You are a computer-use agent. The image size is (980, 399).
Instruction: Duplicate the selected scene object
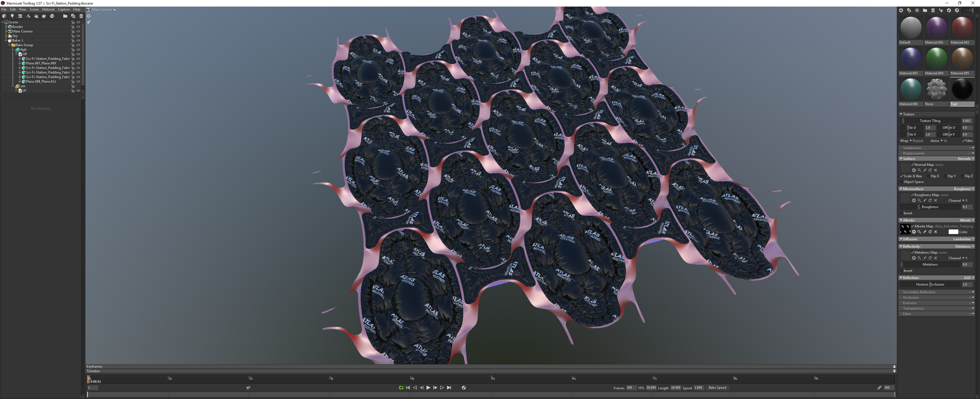pyautogui.click(x=73, y=16)
